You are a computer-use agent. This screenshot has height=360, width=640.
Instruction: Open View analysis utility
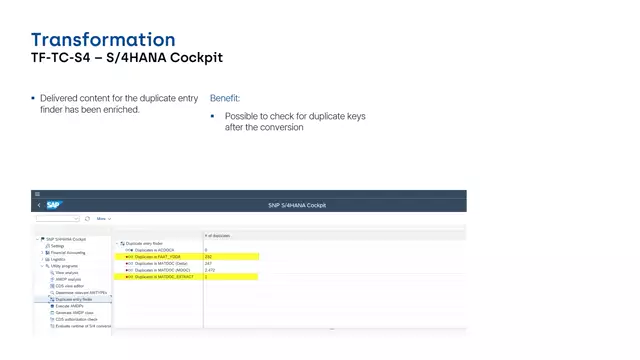coord(67,273)
